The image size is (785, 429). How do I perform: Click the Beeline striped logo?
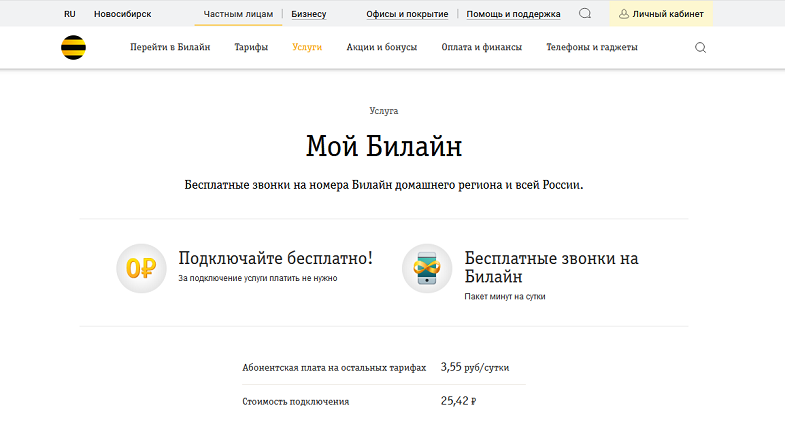(74, 48)
